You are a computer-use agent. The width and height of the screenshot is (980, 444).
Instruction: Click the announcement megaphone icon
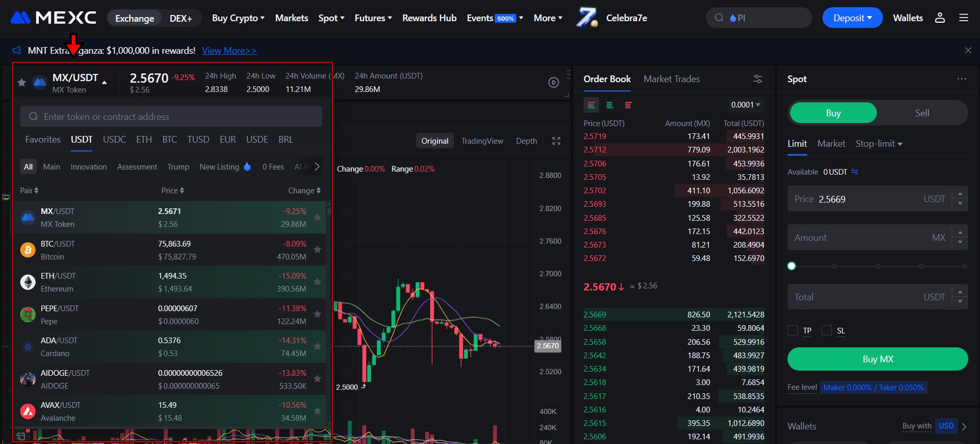[x=17, y=50]
